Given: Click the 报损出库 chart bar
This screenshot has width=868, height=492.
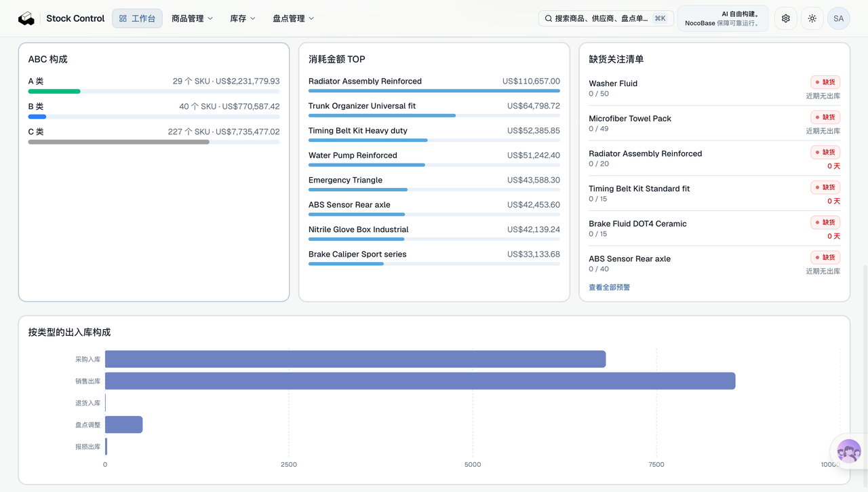Looking at the screenshot, I should (106, 447).
